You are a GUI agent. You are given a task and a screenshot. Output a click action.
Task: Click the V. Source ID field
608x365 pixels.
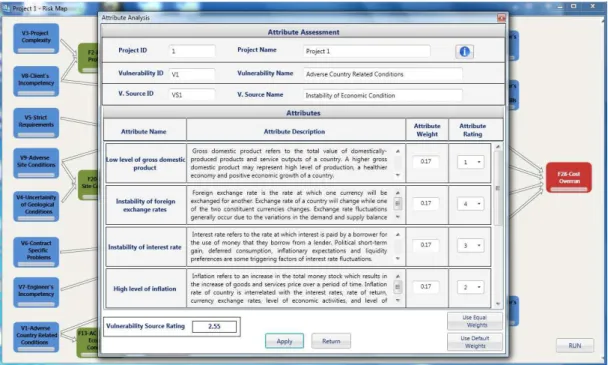[192, 95]
